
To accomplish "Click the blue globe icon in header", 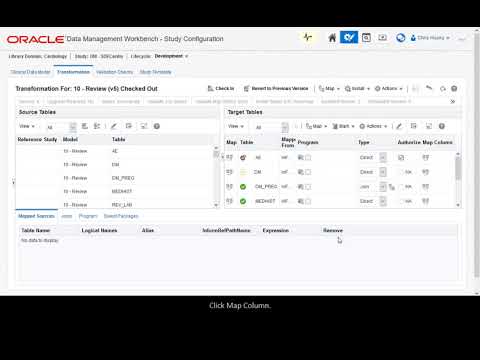I will (400, 38).
